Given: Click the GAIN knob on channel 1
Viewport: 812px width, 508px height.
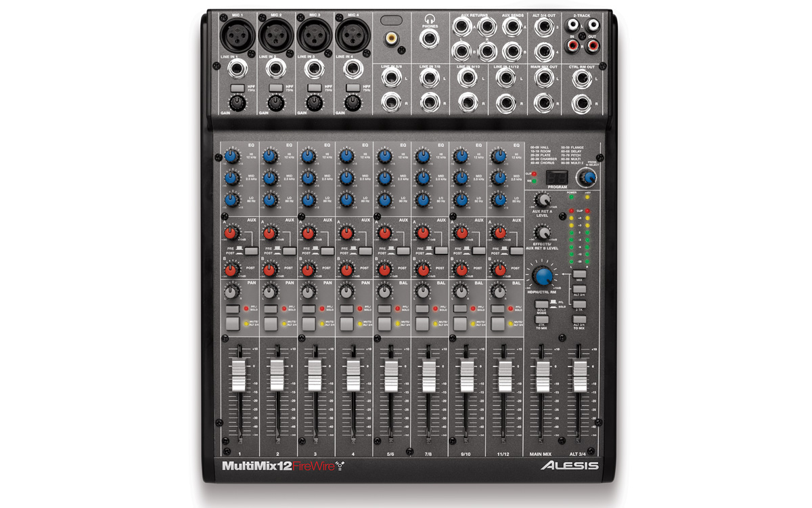Looking at the screenshot, I should [x=237, y=104].
